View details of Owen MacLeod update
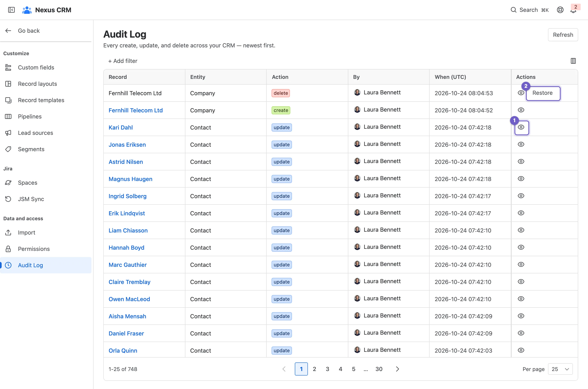 click(x=521, y=299)
